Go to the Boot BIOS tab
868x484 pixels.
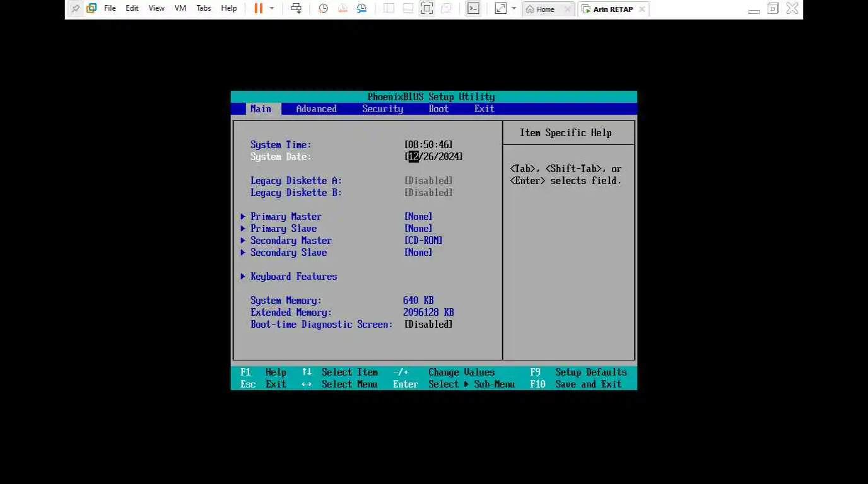(x=438, y=109)
